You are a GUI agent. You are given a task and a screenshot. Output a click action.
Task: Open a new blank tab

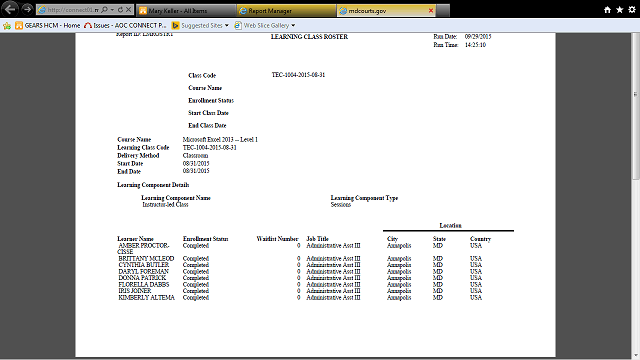tap(443, 11)
